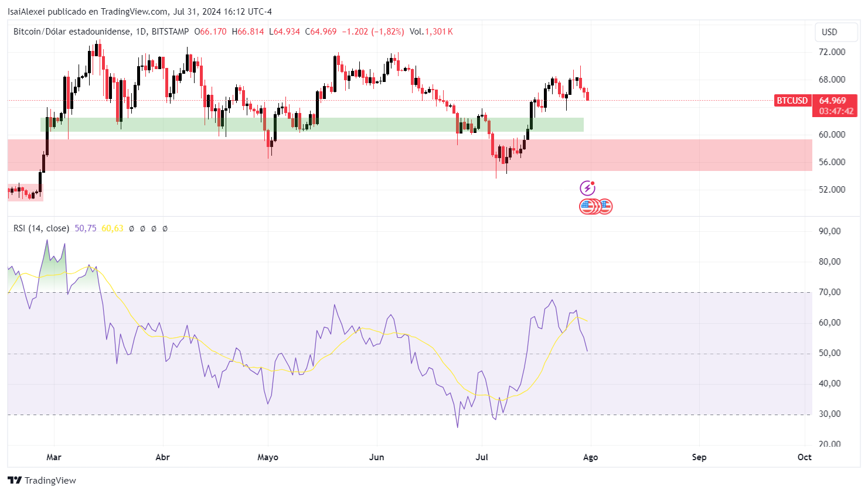The image size is (868, 493).
Task: Click the 50,00 RSI midline label
Action: 829,353
